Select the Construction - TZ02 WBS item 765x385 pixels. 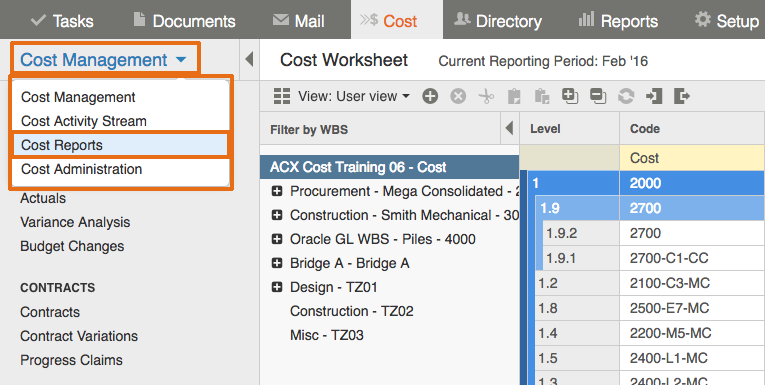pyautogui.click(x=351, y=311)
